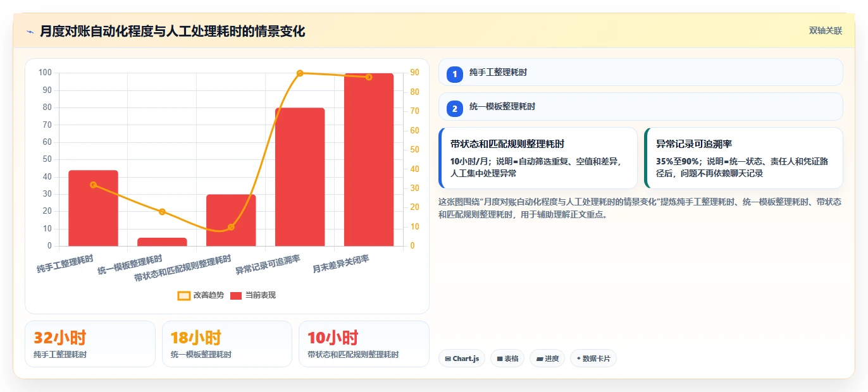Click the summary paragraph starting with 这张图围绕
This screenshot has height=392, width=868.
[x=640, y=208]
